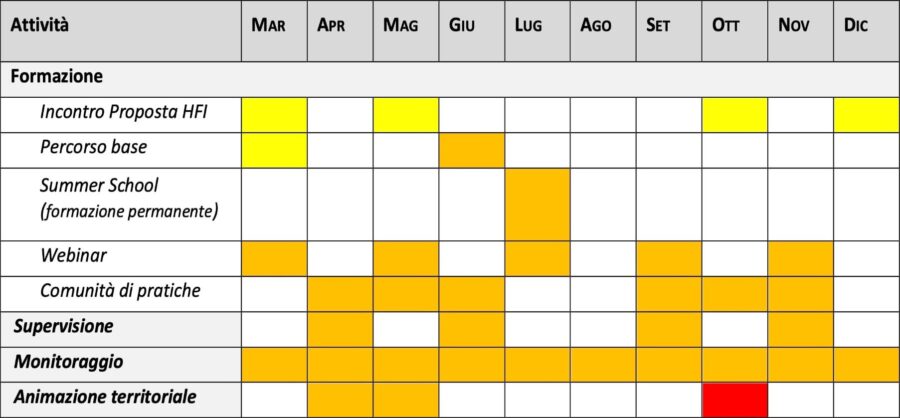Click the Monitoraggio cell under Ago
The width and height of the screenshot is (900, 418).
pyautogui.click(x=603, y=365)
